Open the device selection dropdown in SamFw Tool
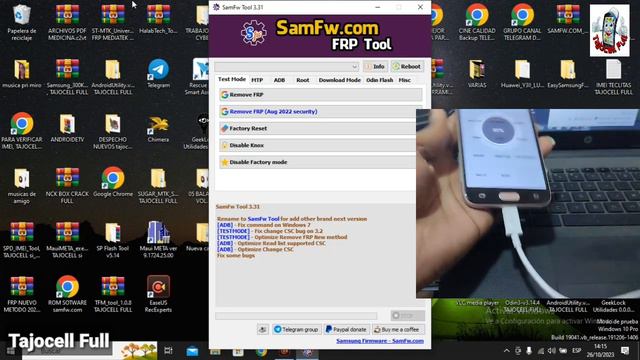The height and width of the screenshot is (360, 640). 287,67
